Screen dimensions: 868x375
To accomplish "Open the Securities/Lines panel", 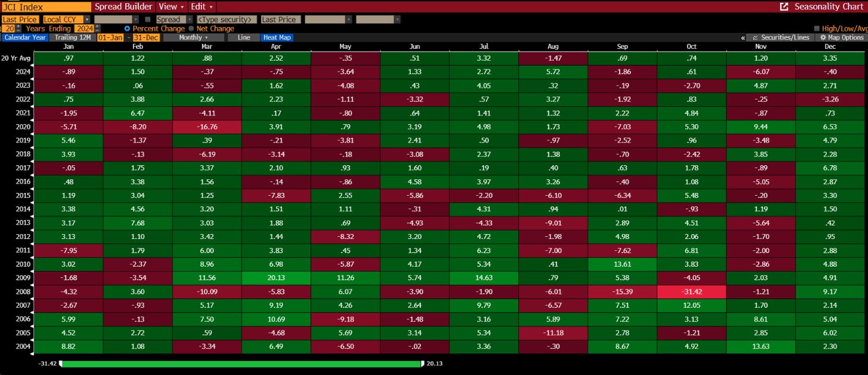I will pos(781,37).
